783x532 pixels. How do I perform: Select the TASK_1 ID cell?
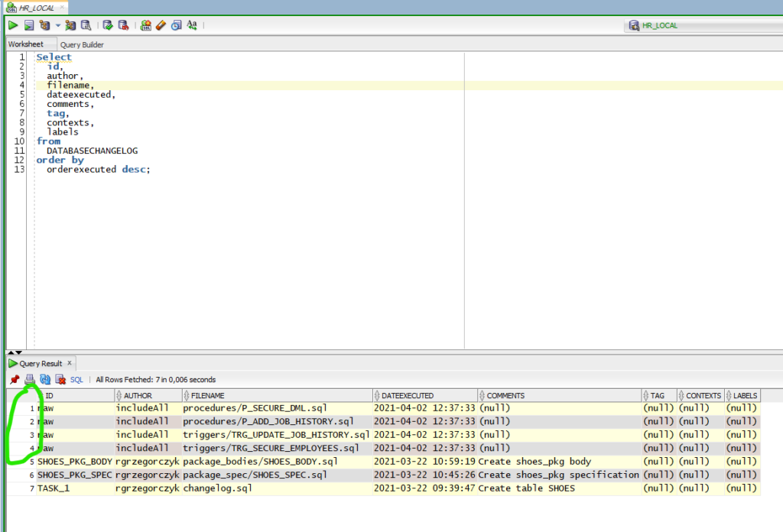tap(75, 488)
